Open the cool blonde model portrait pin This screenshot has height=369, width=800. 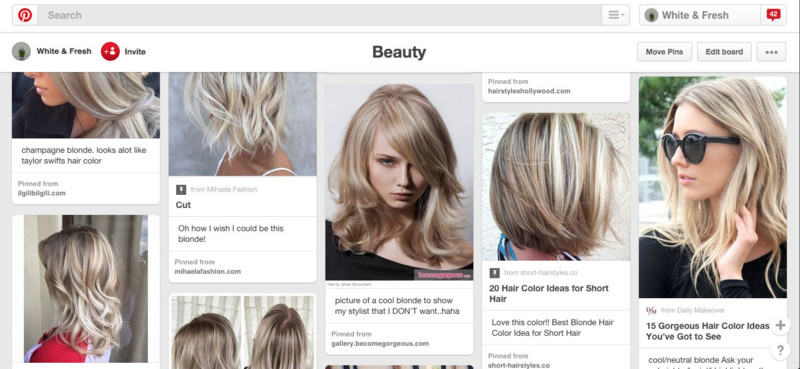(x=399, y=182)
